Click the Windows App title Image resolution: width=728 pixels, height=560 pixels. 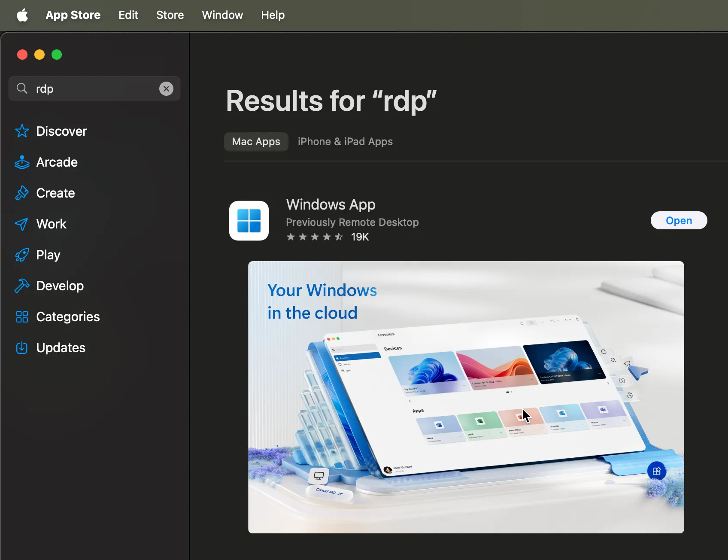[x=331, y=204]
